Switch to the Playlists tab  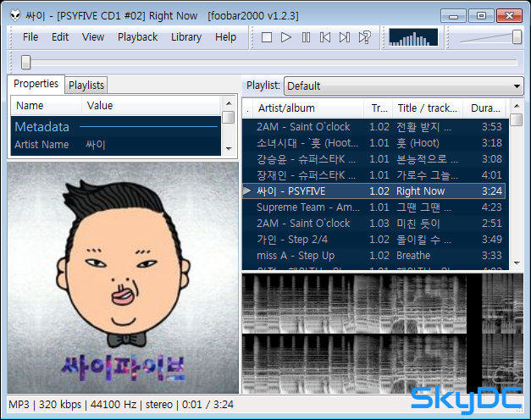(86, 85)
